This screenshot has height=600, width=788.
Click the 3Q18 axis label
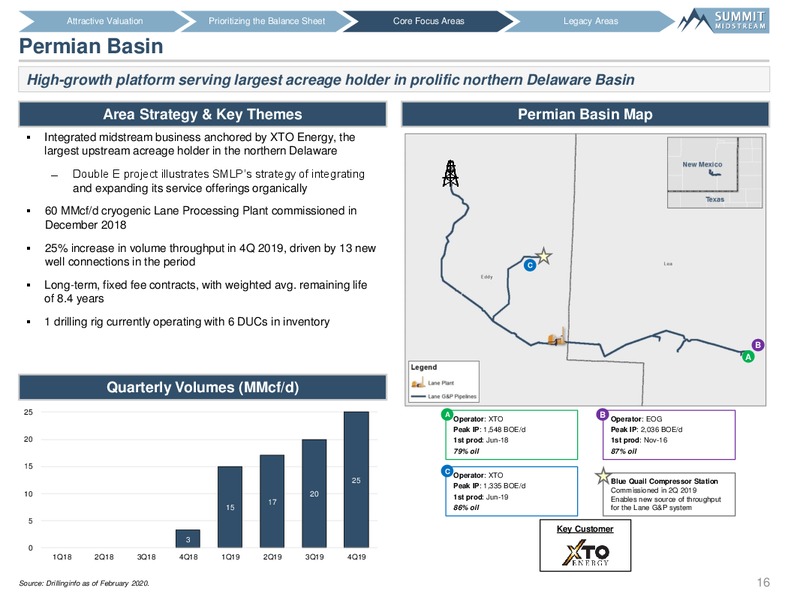pos(146,557)
